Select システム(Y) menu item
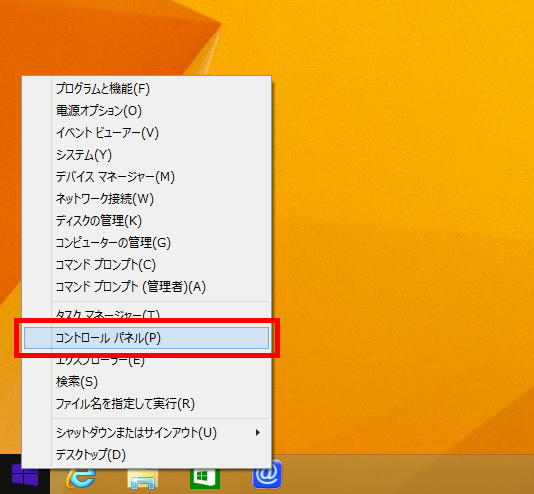Viewport: 534px width, 494px height. point(146,155)
